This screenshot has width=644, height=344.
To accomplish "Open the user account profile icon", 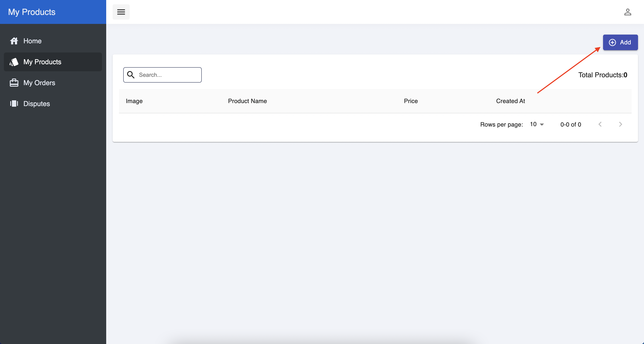I will coord(628,12).
